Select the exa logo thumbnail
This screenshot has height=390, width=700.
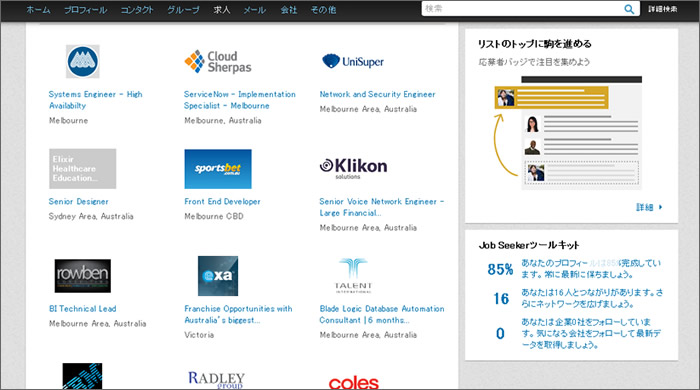(x=218, y=276)
